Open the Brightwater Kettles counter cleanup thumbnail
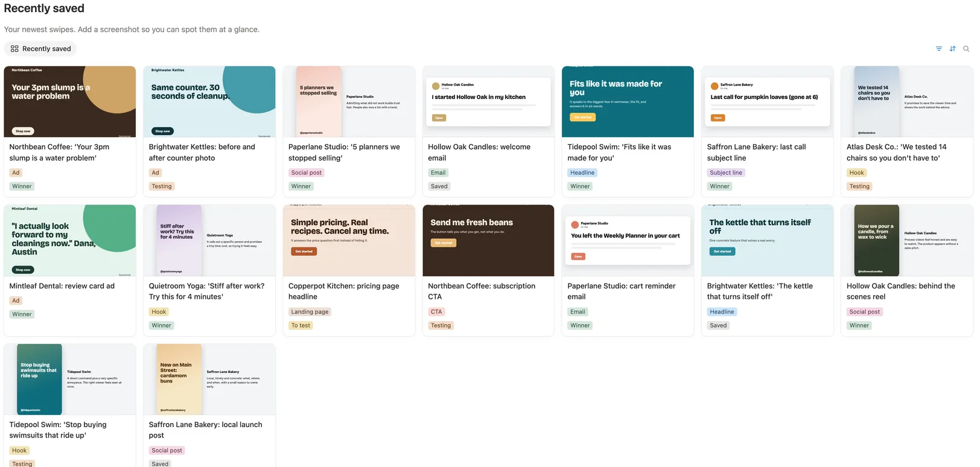This screenshot has width=980, height=467. (209, 101)
